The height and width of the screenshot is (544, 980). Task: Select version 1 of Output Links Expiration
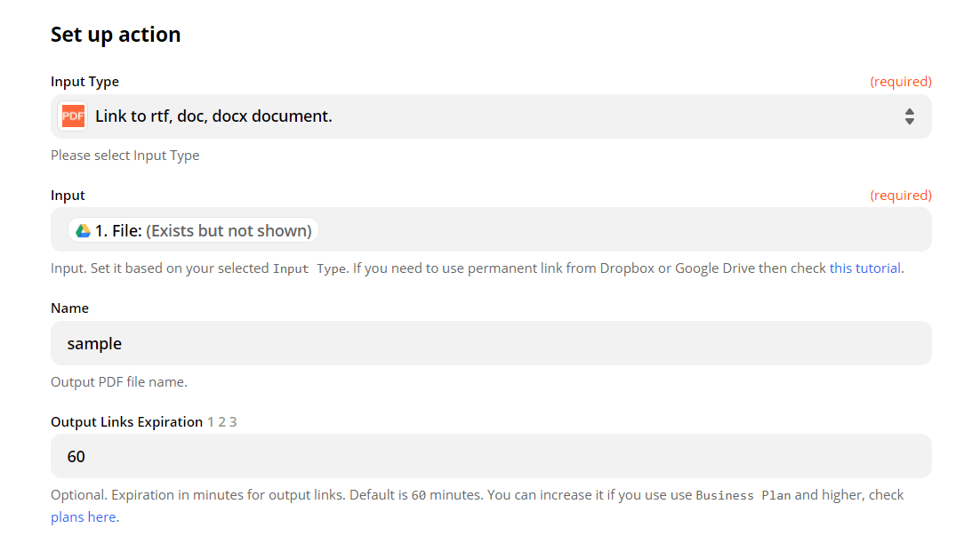209,421
